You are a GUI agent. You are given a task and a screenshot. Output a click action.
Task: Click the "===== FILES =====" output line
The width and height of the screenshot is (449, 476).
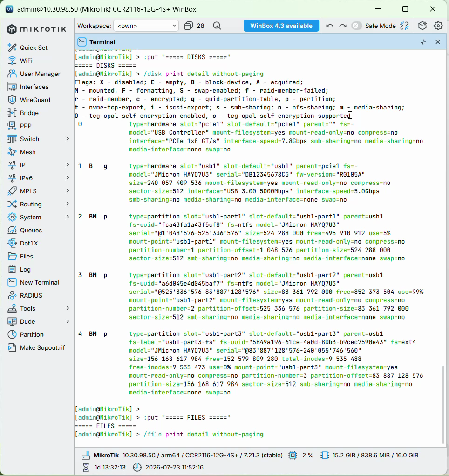pyautogui.click(x=105, y=426)
